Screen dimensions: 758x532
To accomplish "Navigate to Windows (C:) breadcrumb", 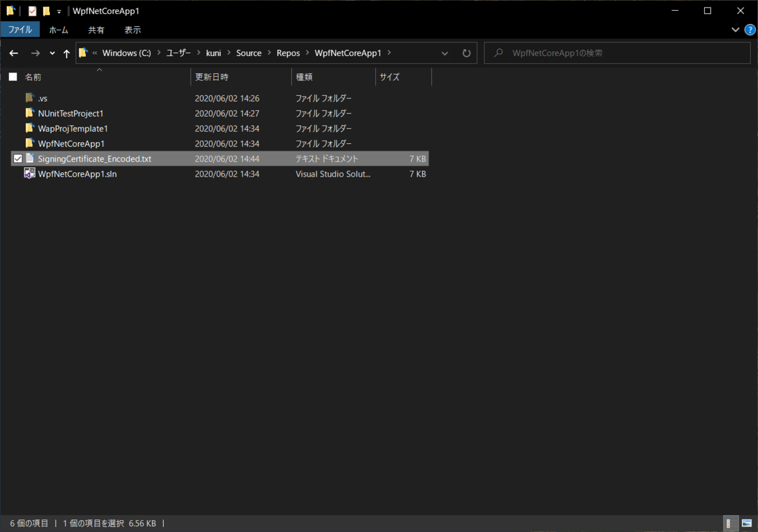I will [126, 53].
